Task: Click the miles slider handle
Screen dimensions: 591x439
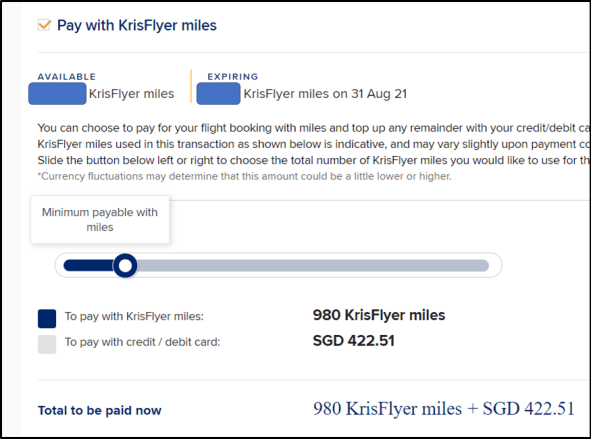Action: coord(125,266)
